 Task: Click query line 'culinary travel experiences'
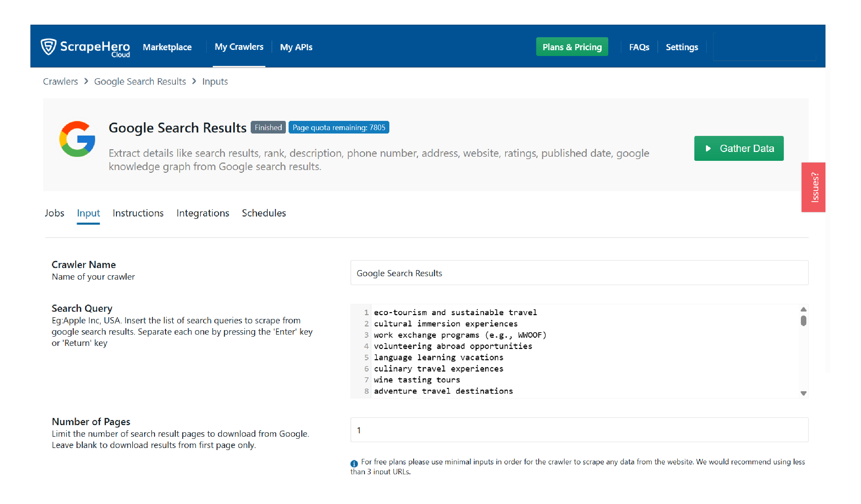coord(439,369)
